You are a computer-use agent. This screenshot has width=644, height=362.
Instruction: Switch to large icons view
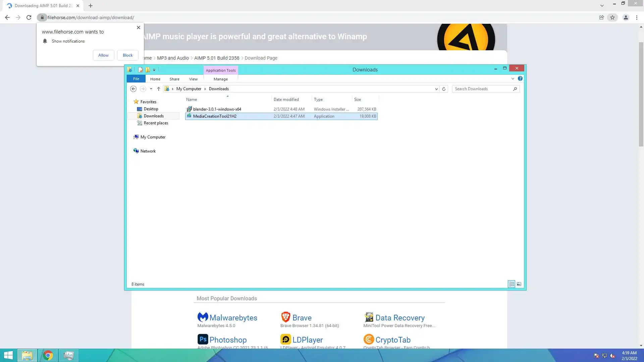tap(519, 284)
